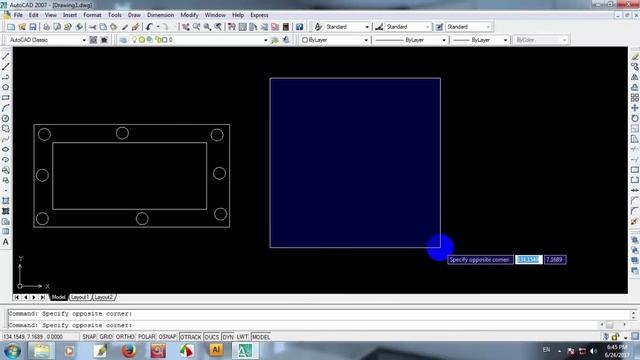Select the Polyline draw tool

[6, 77]
